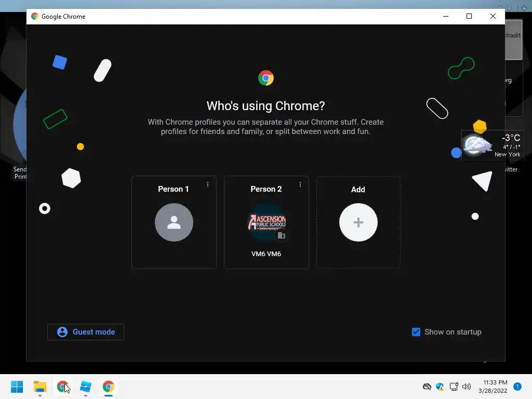Screen dimensions: 532x399
Task: Open the blue window app in taskbar
Action: (86, 387)
